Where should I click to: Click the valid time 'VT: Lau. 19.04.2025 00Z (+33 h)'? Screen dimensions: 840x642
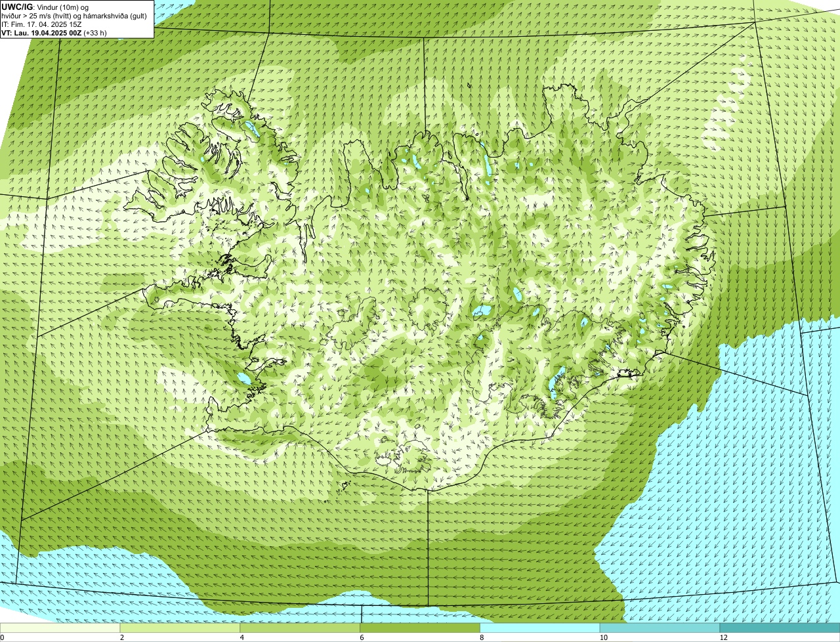54,32
